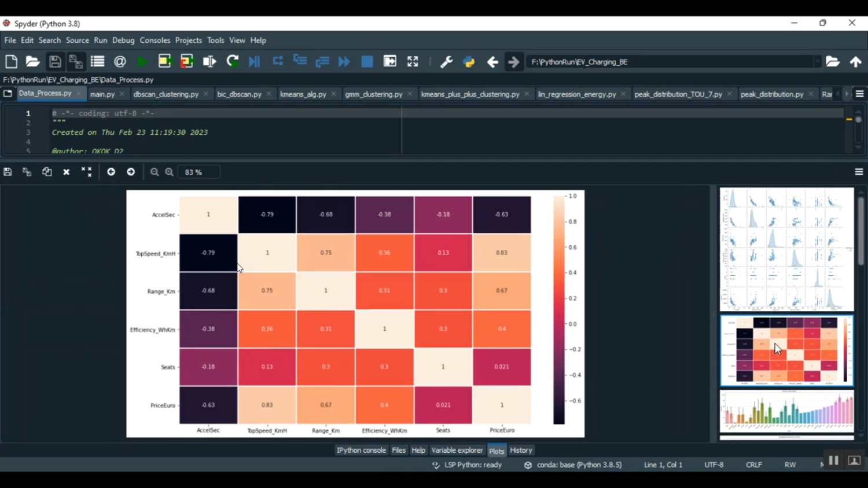The width and height of the screenshot is (868, 488).
Task: Click the New file icon
Action: [x=11, y=62]
